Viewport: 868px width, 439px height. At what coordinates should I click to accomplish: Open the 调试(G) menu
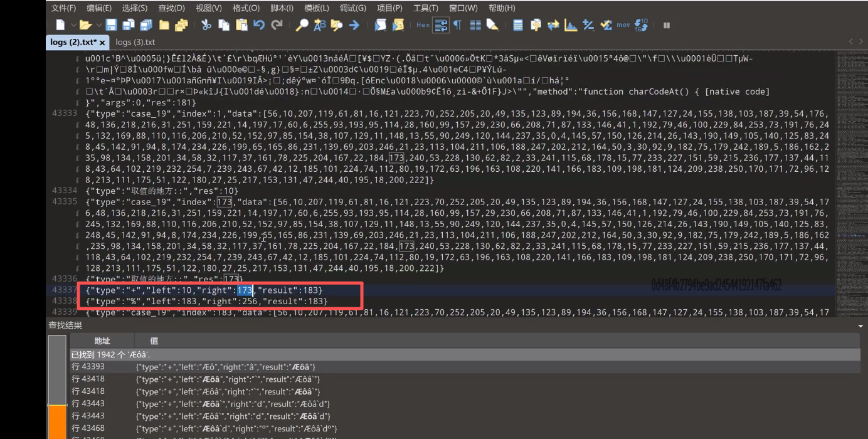352,8
